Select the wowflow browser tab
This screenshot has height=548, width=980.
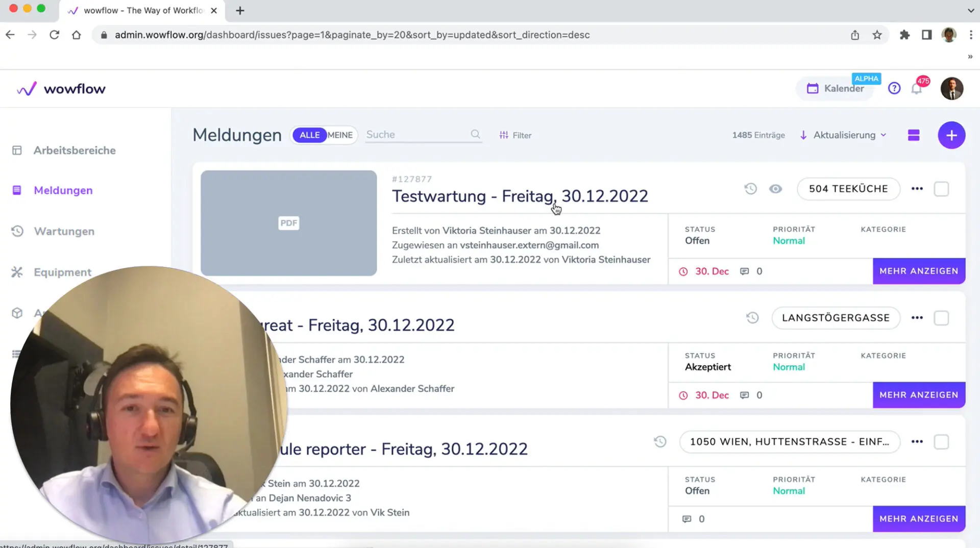tap(143, 11)
